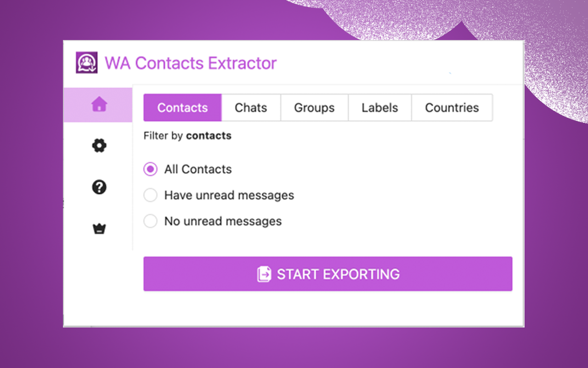This screenshot has height=368, width=588.
Task: Click the filled radio dot next to All Contacts
Action: point(150,169)
